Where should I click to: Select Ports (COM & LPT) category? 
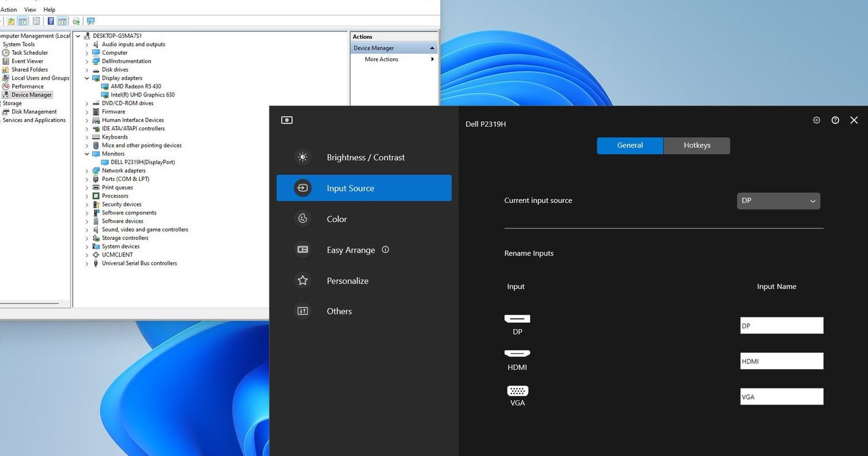[125, 179]
